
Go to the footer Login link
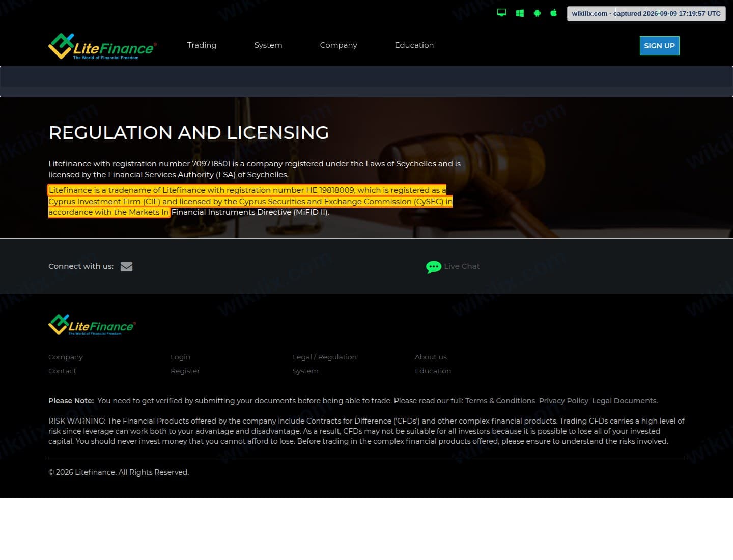tap(180, 357)
